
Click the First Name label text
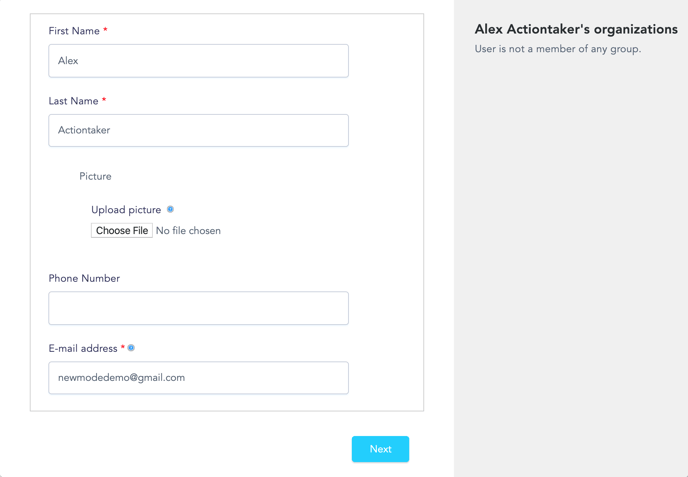(74, 31)
